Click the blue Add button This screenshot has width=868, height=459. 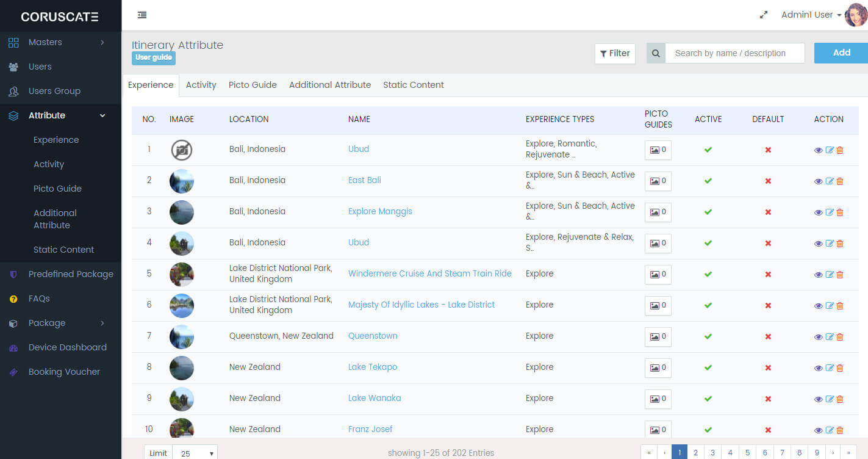841,53
